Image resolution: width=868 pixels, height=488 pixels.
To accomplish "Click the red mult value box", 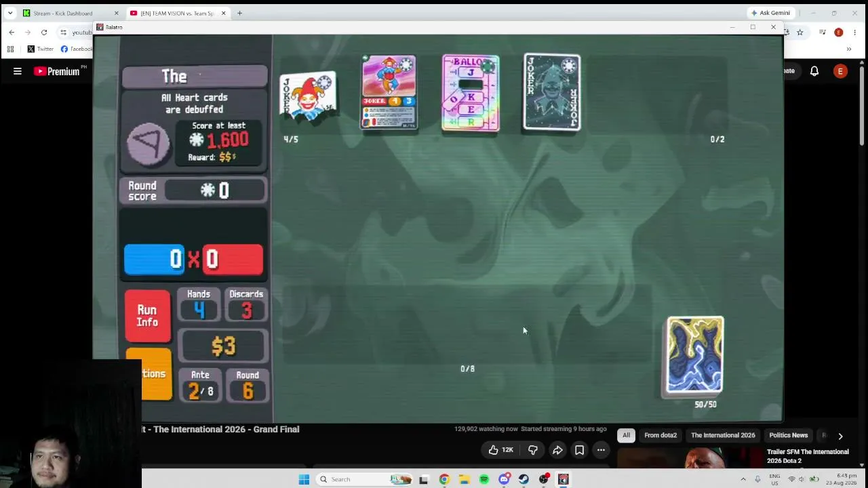I will [233, 260].
